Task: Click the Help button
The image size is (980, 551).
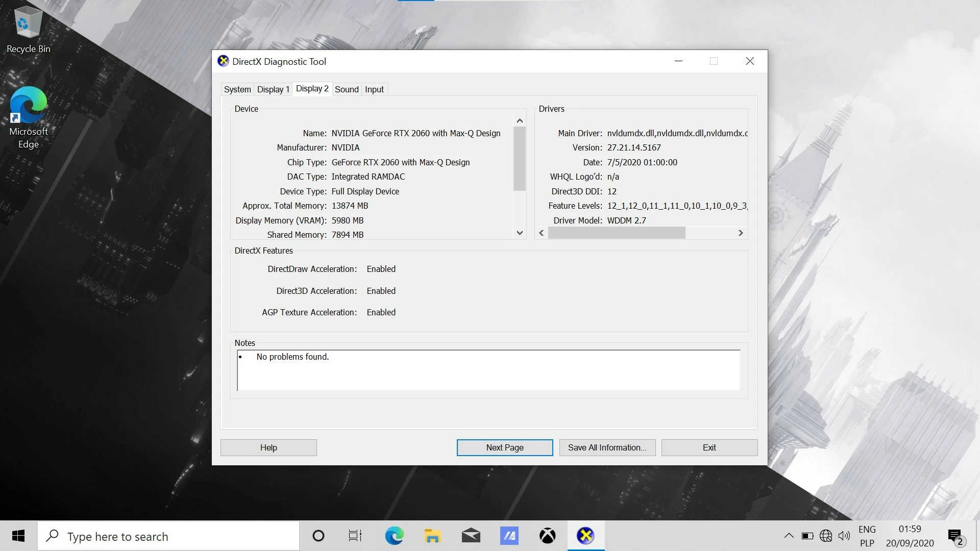Action: [x=268, y=447]
